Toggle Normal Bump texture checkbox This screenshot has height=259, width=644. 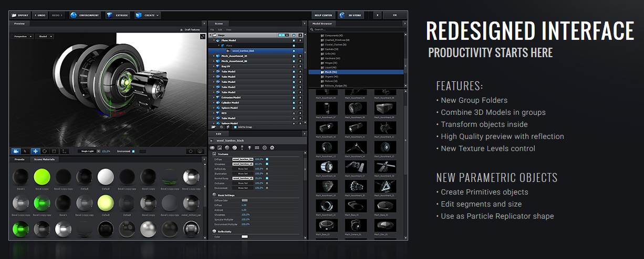click(x=267, y=178)
